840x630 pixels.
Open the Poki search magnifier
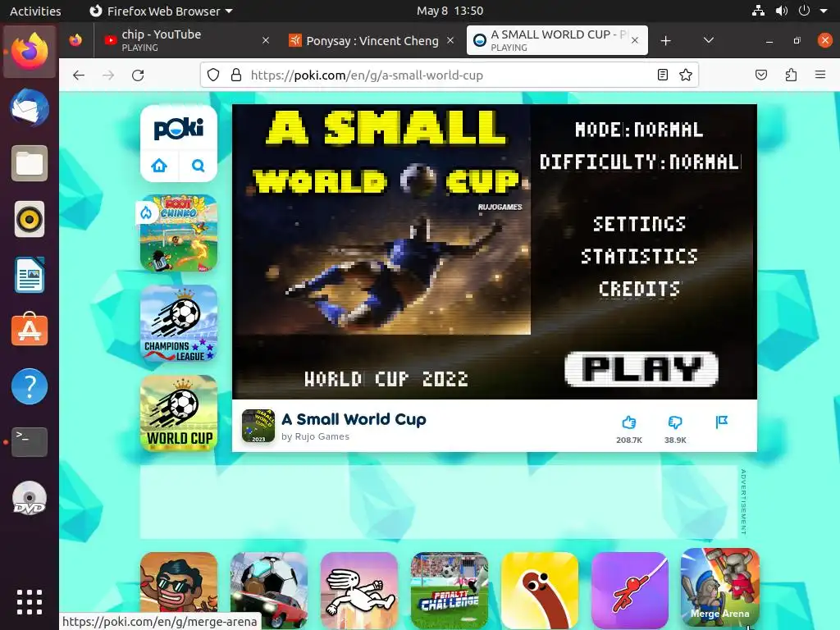click(x=199, y=166)
